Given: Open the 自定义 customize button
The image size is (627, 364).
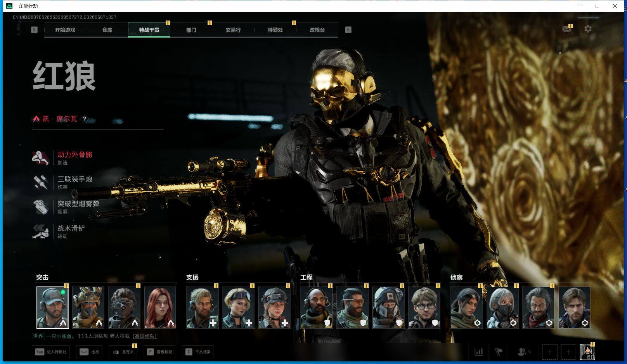Looking at the screenshot, I should click(123, 352).
